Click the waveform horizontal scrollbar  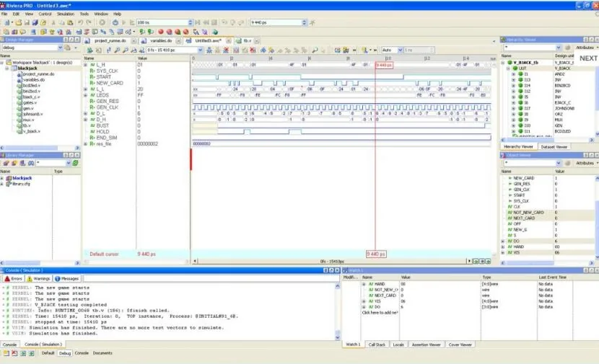pyautogui.click(x=332, y=262)
